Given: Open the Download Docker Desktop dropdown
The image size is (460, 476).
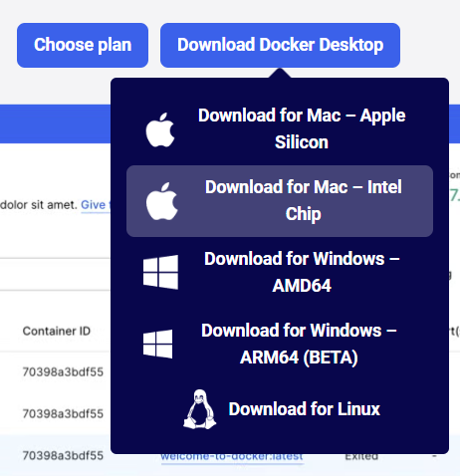Looking at the screenshot, I should [280, 45].
